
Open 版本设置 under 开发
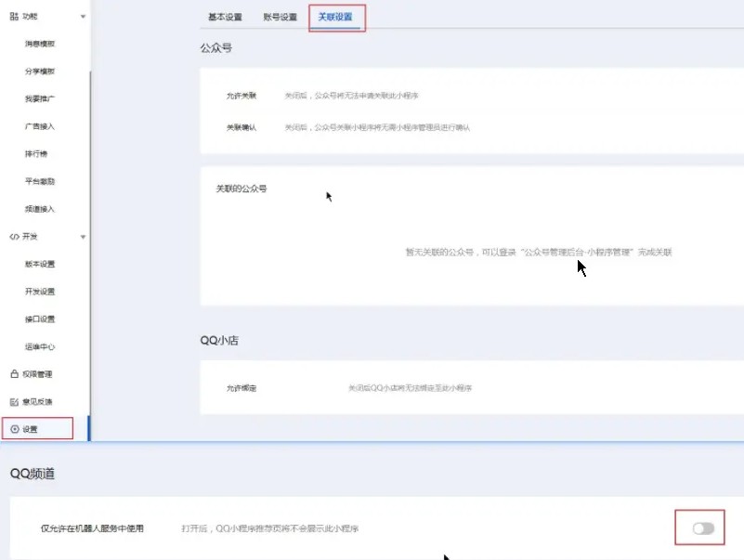pyautogui.click(x=40, y=265)
